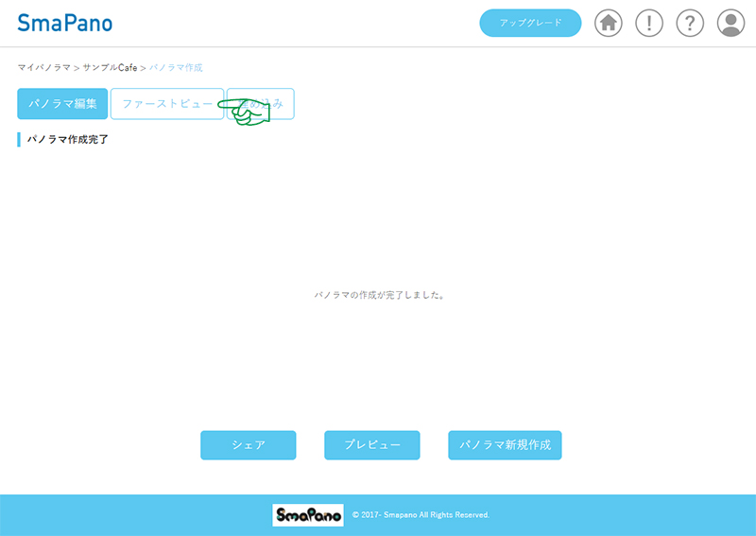Click the home icon in the header

(x=609, y=24)
